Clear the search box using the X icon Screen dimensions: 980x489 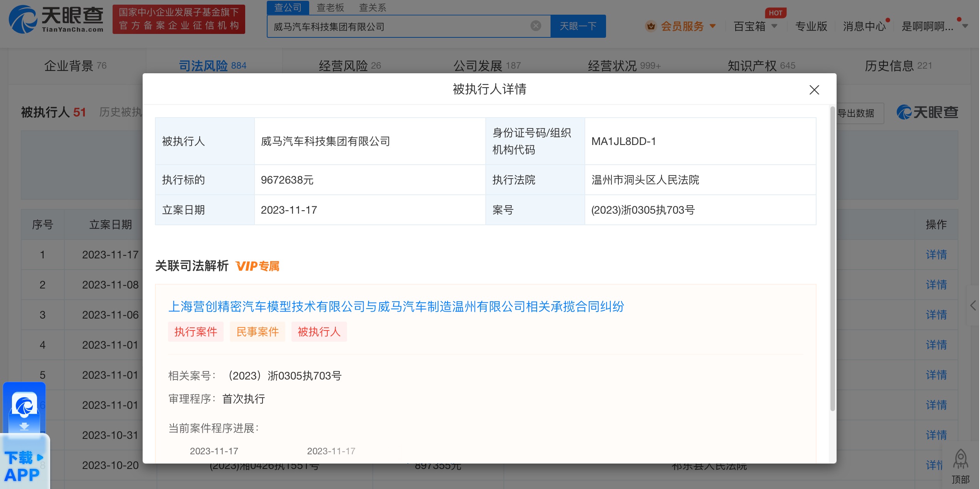pyautogui.click(x=535, y=25)
